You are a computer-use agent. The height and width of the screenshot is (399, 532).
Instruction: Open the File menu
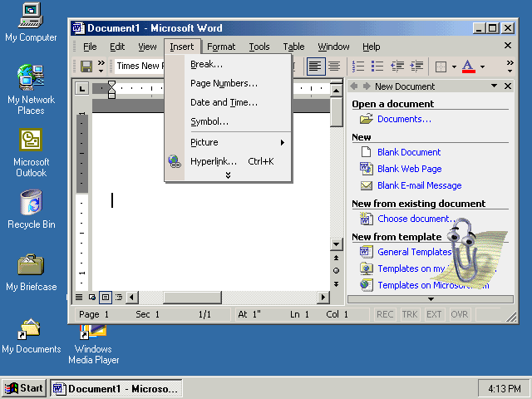(x=90, y=47)
